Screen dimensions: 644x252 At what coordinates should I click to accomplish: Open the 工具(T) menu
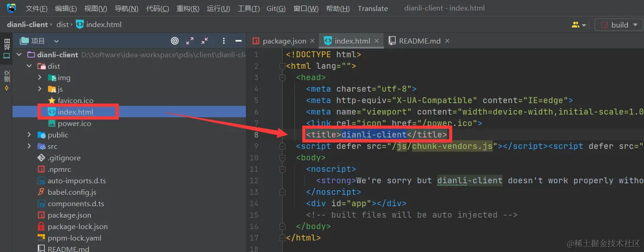(249, 8)
